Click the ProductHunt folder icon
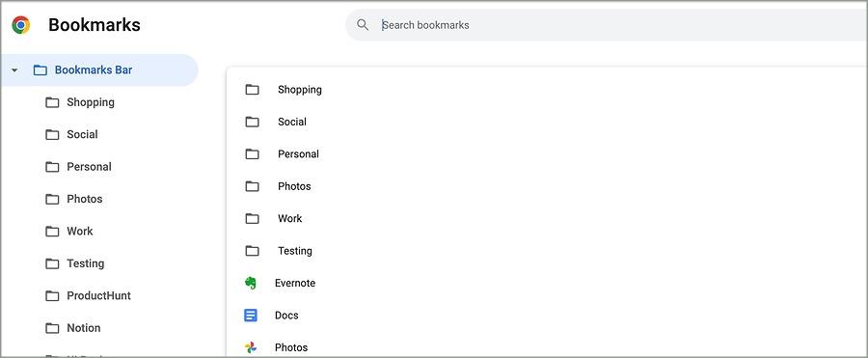Screen dimensions: 868x358 (52, 296)
